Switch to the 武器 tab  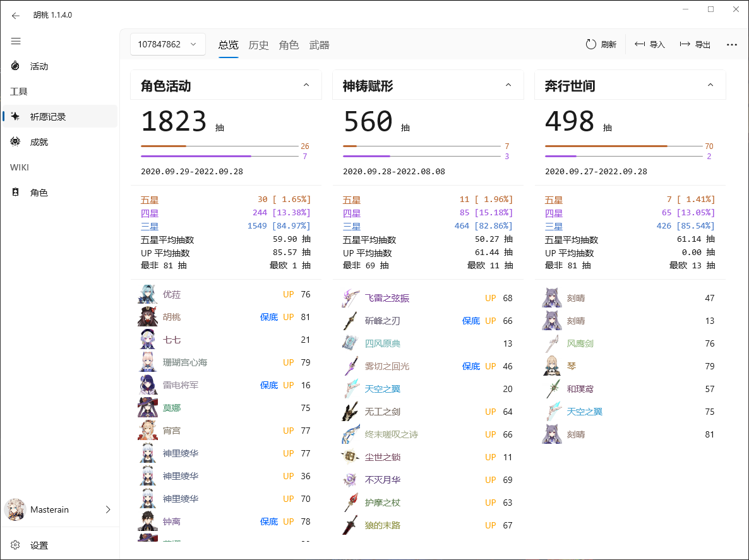click(x=319, y=45)
